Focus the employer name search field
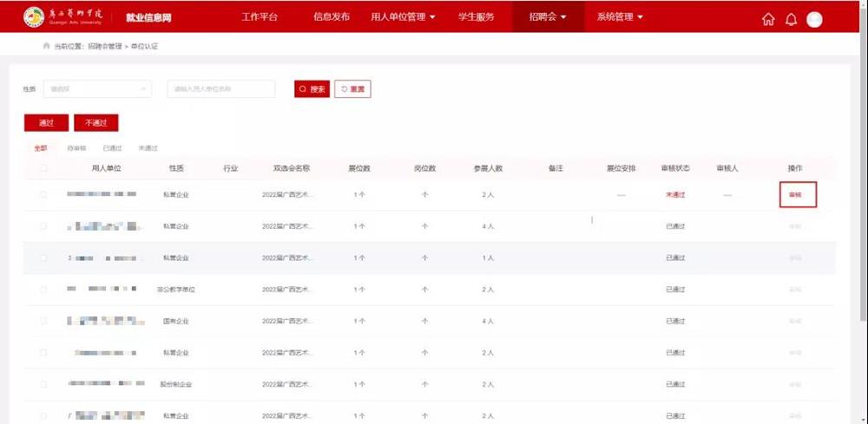Viewport: 868px width, 424px height. click(220, 89)
